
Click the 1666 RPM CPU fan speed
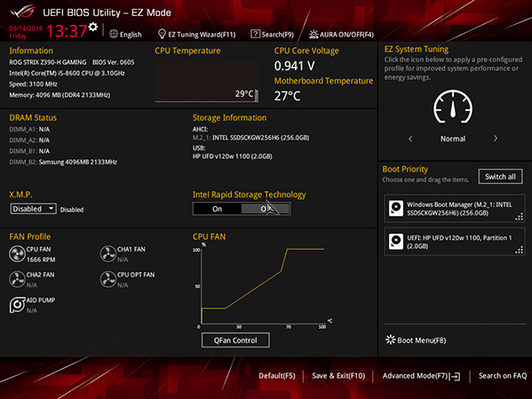click(41, 259)
